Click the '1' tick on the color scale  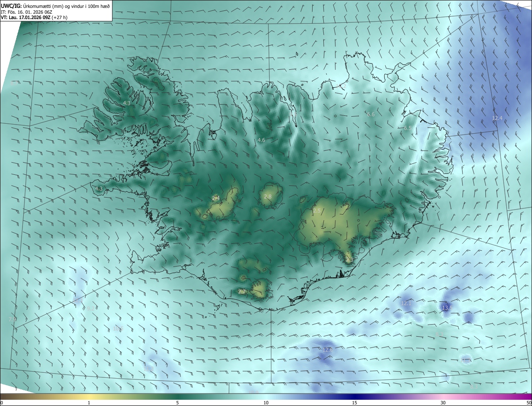89,403
